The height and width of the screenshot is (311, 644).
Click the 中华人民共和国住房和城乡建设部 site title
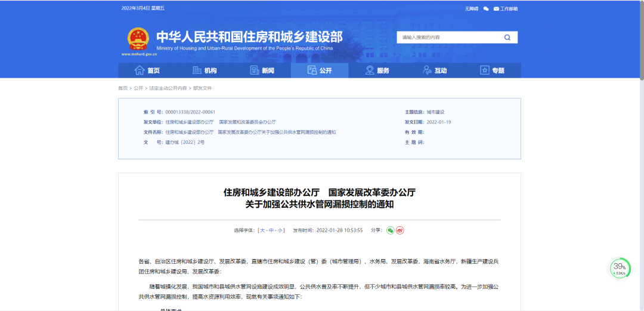(x=249, y=36)
